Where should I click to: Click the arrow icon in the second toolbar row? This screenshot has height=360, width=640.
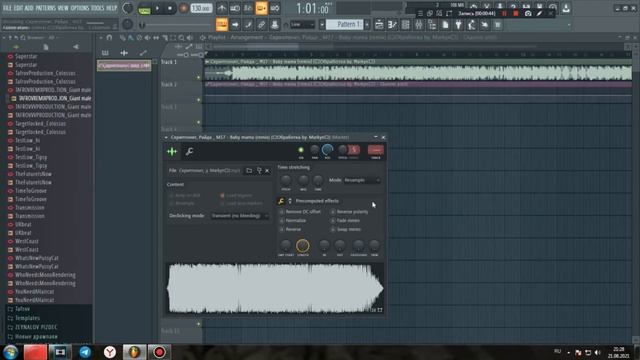pyautogui.click(x=235, y=25)
